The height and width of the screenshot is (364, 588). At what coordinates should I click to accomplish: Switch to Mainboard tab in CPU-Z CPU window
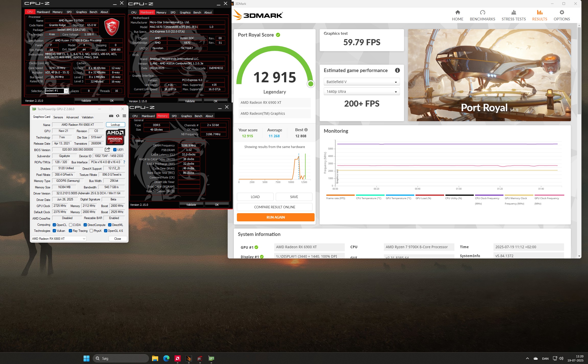click(x=43, y=12)
